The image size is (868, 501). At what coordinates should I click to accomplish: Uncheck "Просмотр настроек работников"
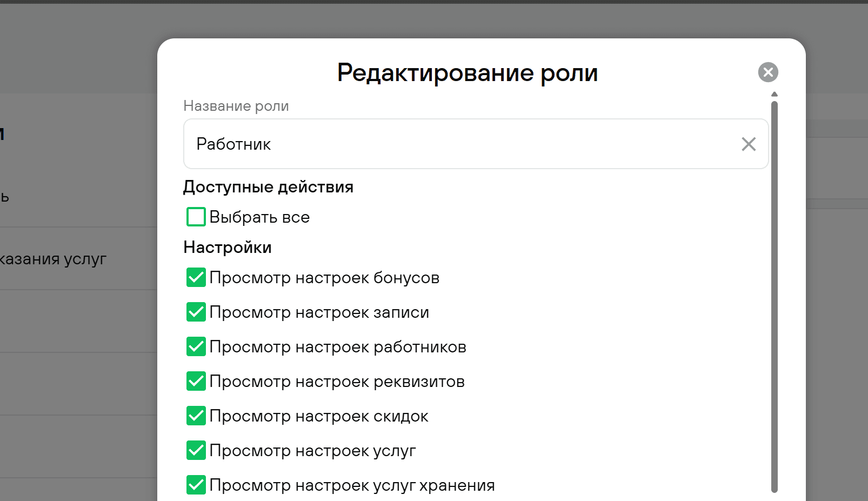[196, 346]
